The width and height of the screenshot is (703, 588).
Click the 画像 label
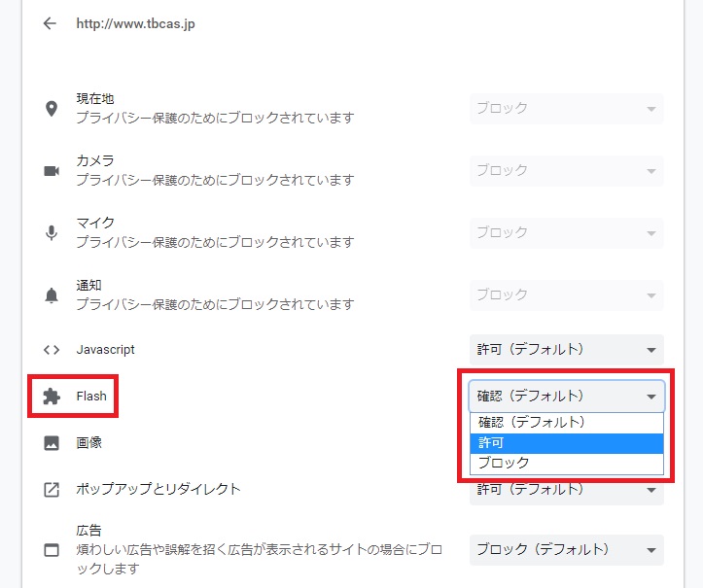point(88,443)
